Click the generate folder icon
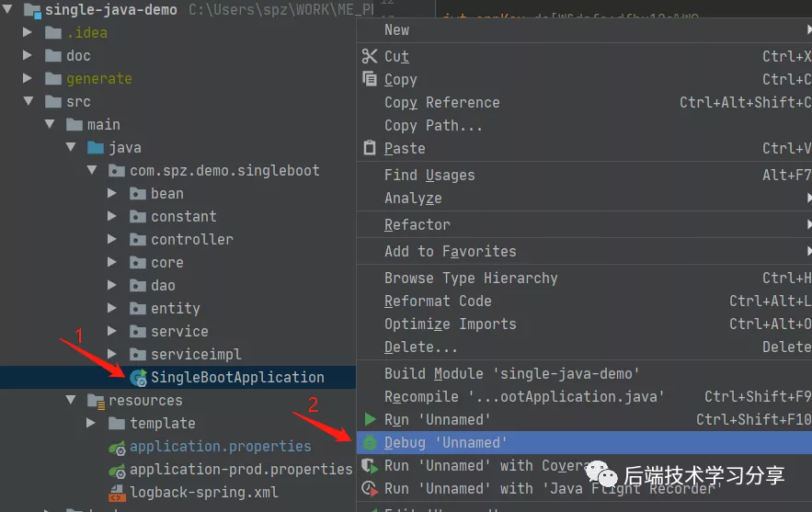The height and width of the screenshot is (512, 812). coord(52,78)
